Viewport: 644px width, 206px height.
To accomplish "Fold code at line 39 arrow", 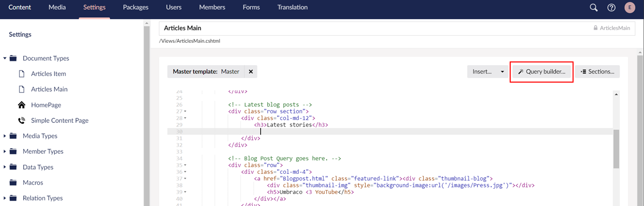I will click(x=185, y=192).
